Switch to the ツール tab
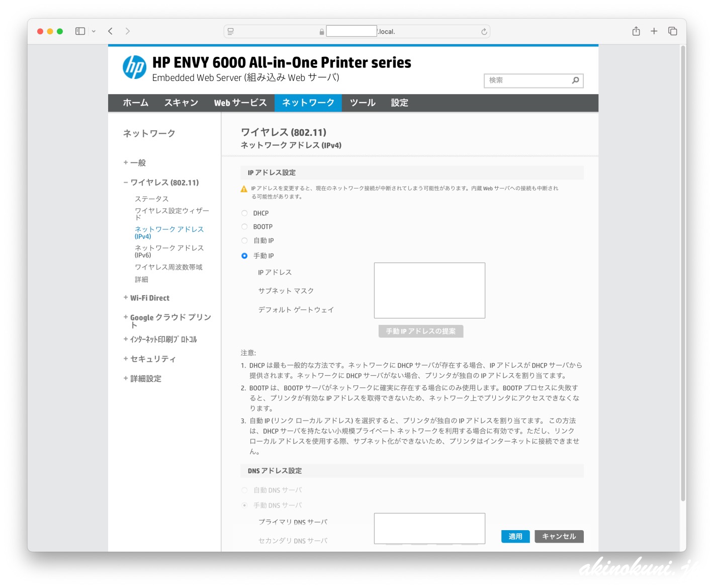This screenshot has height=588, width=714. [x=363, y=103]
